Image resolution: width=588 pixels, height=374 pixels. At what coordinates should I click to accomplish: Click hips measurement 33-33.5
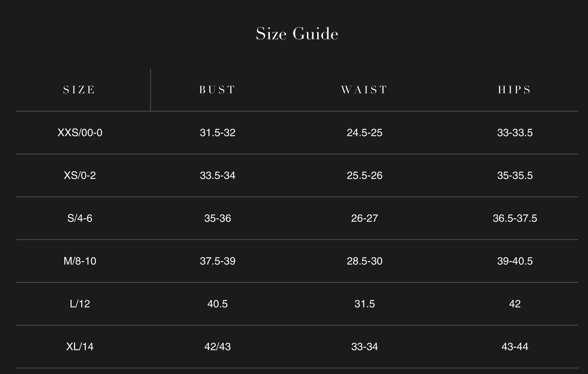point(515,133)
